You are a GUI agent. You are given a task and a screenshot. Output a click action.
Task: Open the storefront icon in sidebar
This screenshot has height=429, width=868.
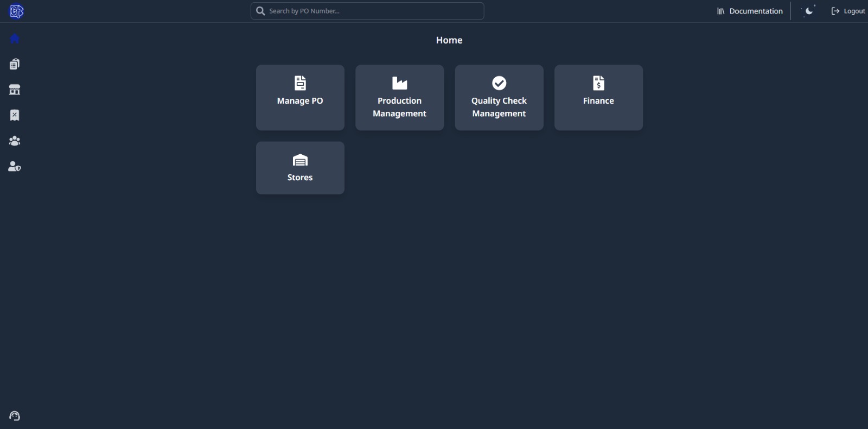coord(15,90)
